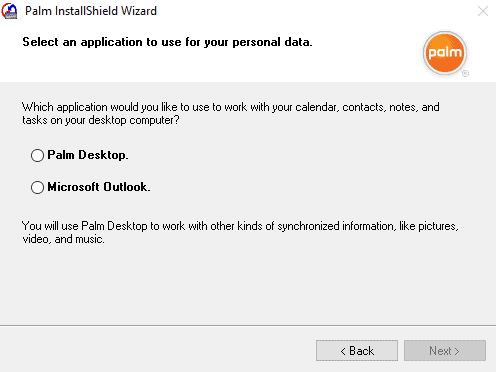Screen dimensions: 496x372
Task: Click the orange palm logo
Action: pos(445,53)
